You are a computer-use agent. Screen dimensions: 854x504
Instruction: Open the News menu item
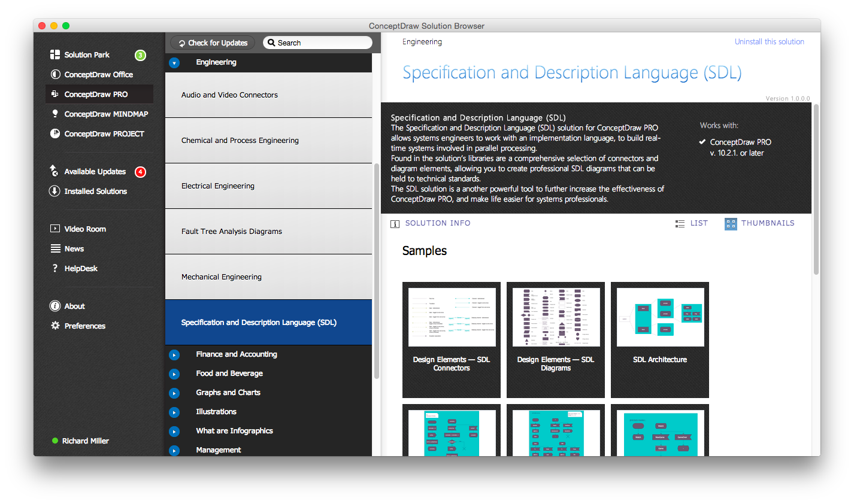click(74, 248)
